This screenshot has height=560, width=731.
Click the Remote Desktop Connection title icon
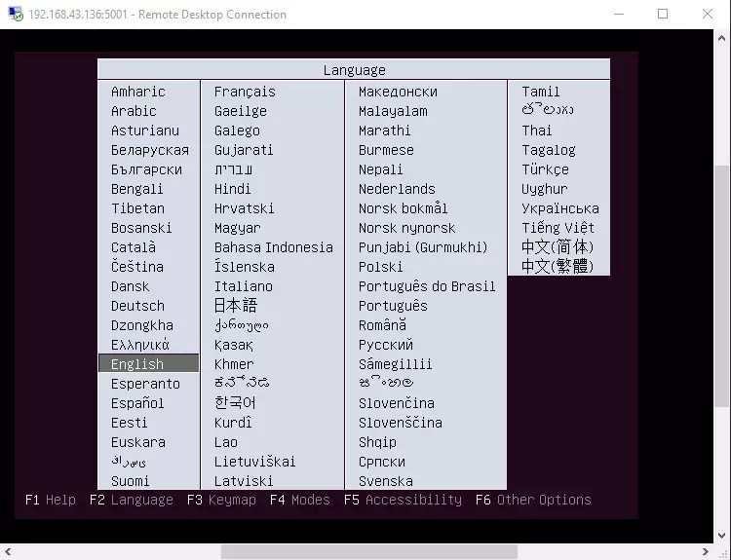pos(16,14)
